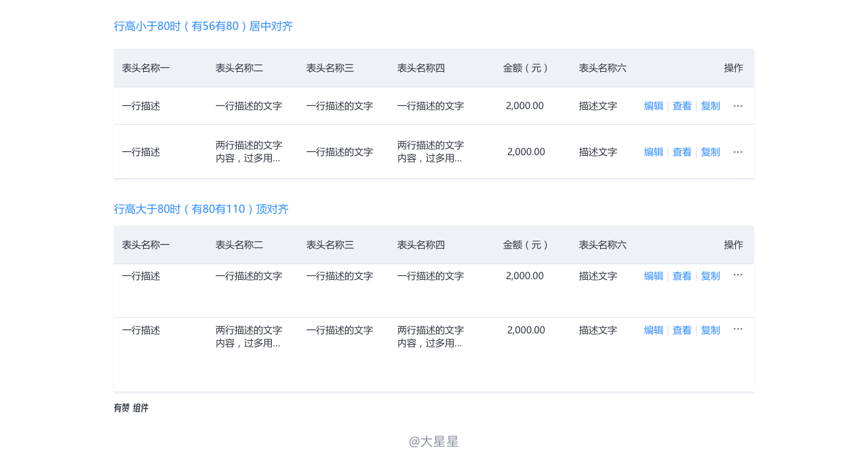Click 查看 in the bottom table's first row
Viewport: 868px width, 473px height.
[682, 276]
